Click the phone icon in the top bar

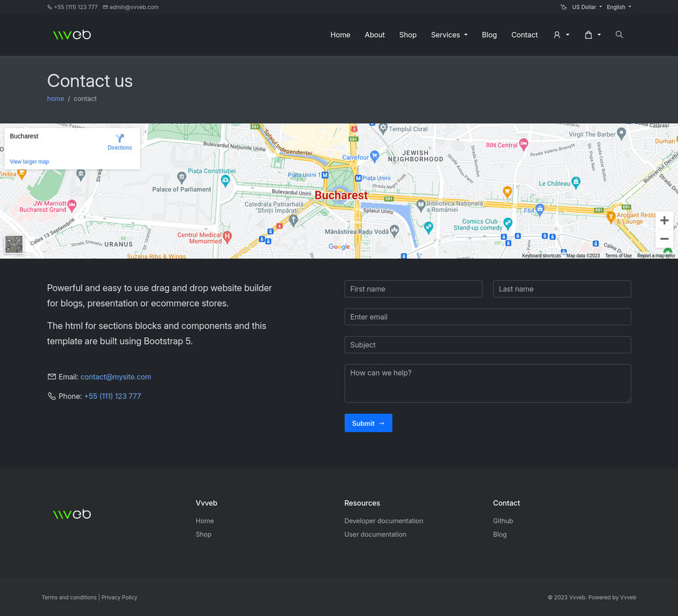pos(50,7)
